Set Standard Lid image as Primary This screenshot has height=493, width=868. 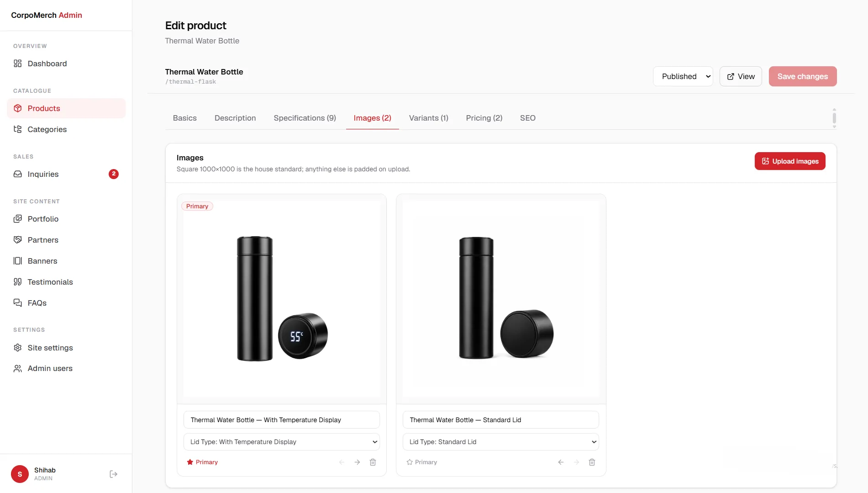pyautogui.click(x=421, y=462)
